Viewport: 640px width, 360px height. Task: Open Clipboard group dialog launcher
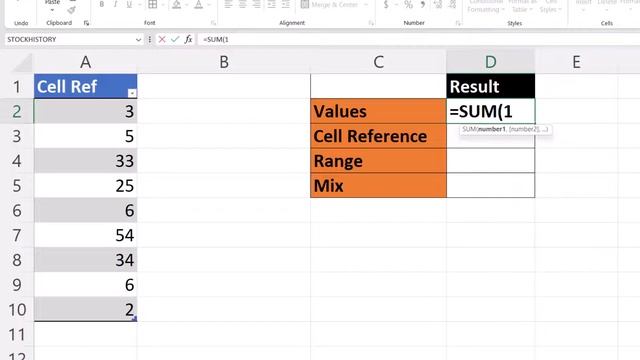[87, 23]
